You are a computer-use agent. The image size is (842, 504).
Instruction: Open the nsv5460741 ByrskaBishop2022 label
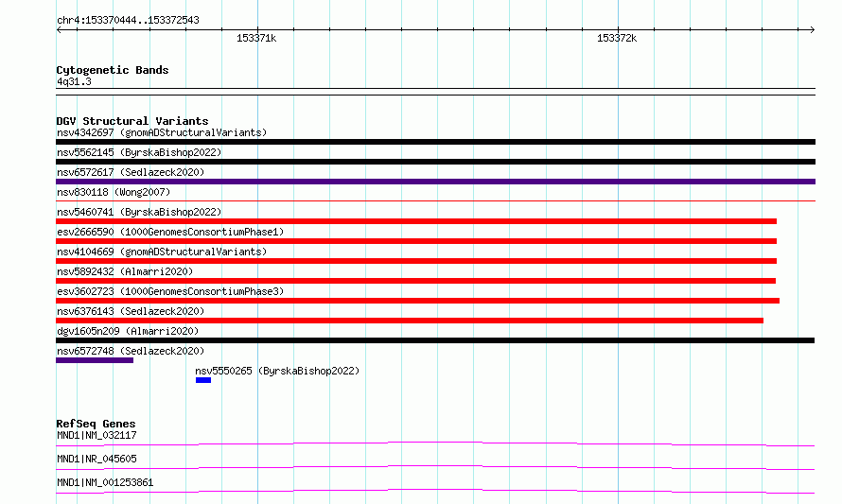point(139,212)
